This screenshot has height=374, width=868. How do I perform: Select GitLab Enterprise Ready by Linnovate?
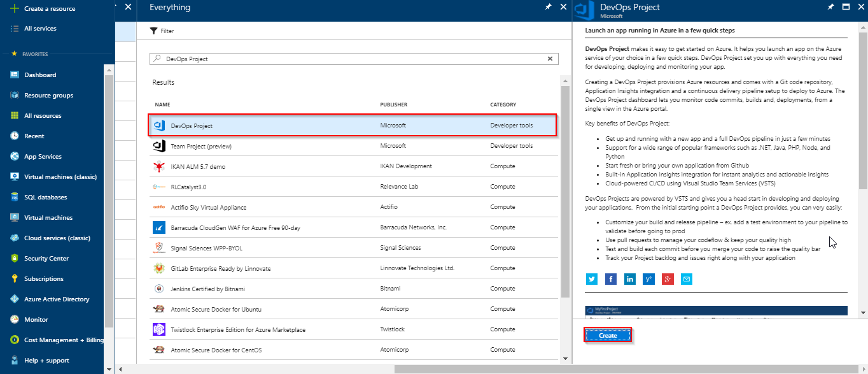[x=355, y=268]
